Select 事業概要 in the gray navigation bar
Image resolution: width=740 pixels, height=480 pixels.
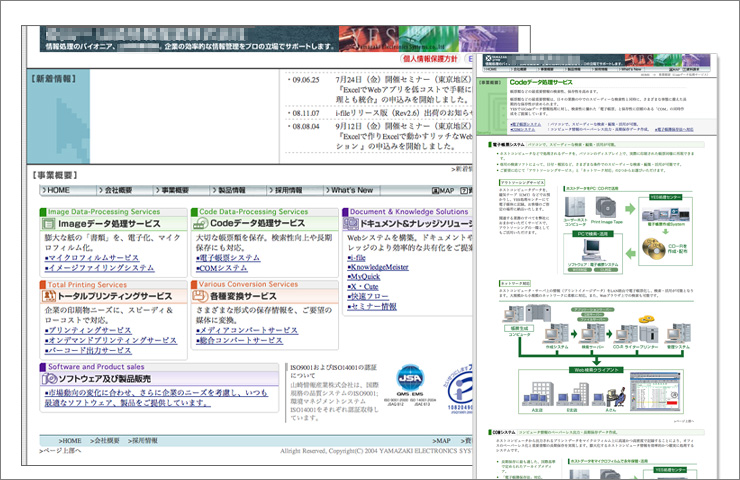coord(172,190)
